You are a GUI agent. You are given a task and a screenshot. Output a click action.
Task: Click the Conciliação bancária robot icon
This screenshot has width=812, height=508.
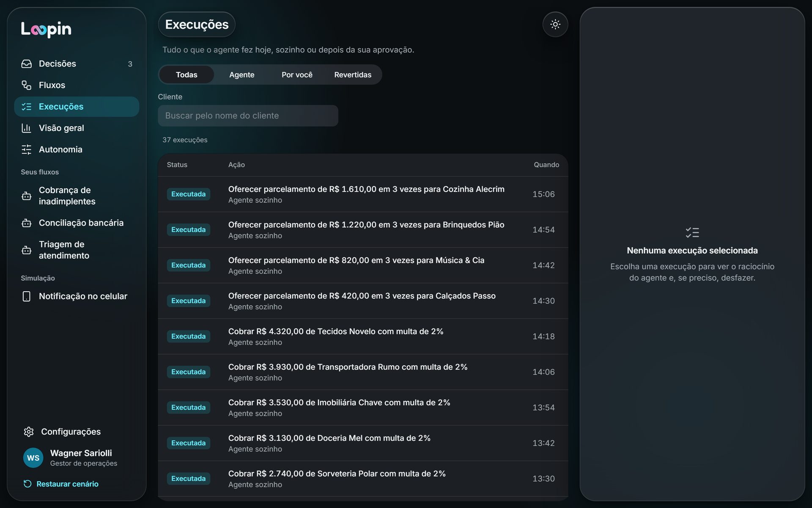pos(26,223)
